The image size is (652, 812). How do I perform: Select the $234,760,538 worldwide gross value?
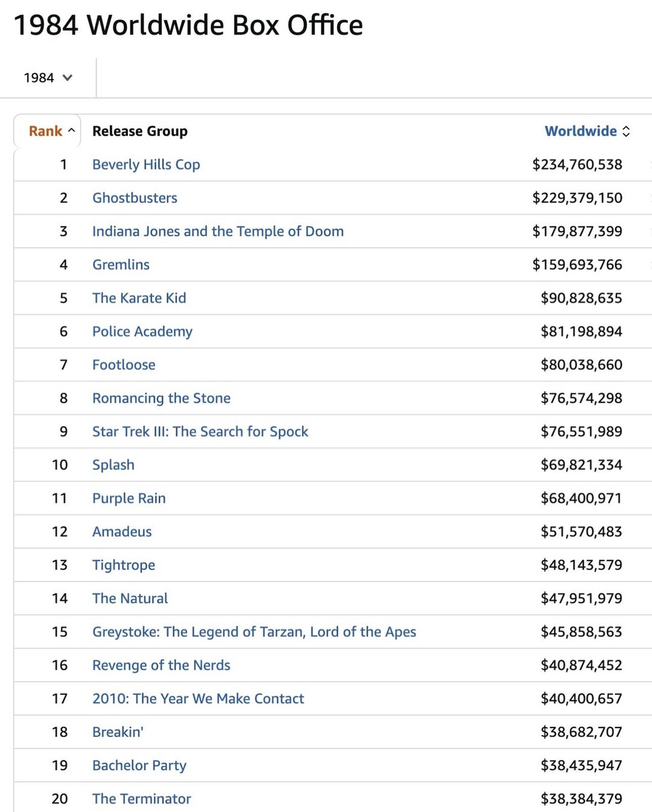pyautogui.click(x=577, y=164)
